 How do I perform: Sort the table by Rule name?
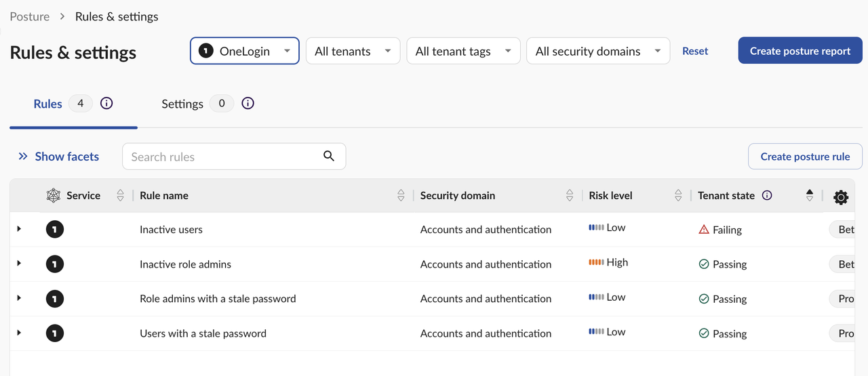point(401,196)
